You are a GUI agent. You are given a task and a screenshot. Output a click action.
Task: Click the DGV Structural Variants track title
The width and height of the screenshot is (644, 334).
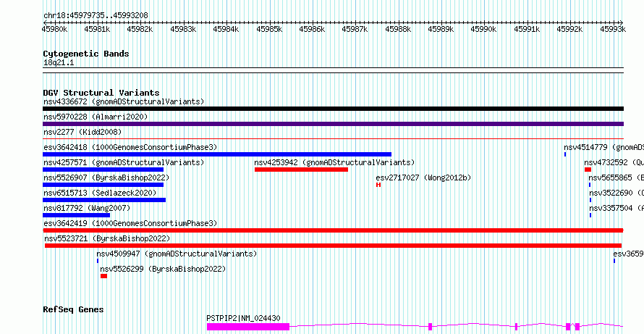tap(101, 93)
